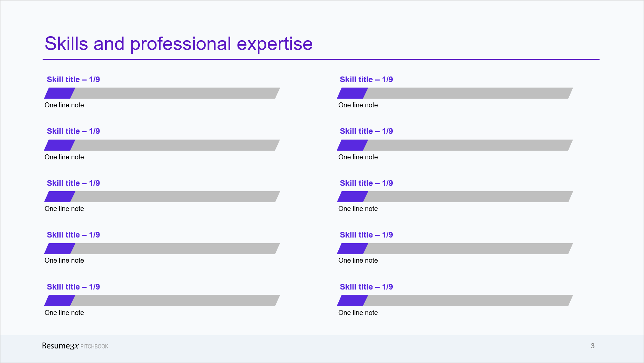
Task: Click the "Skills and professional expertise" slide title
Action: click(178, 44)
